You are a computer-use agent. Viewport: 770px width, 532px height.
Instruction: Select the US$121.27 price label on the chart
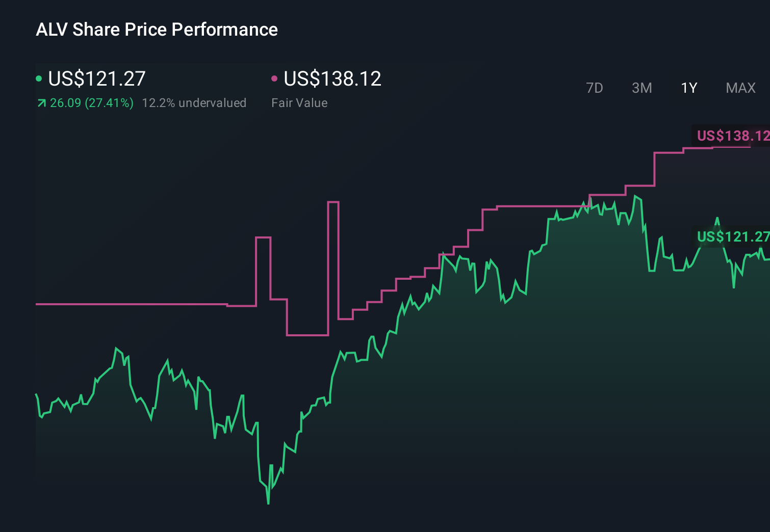tap(733, 236)
